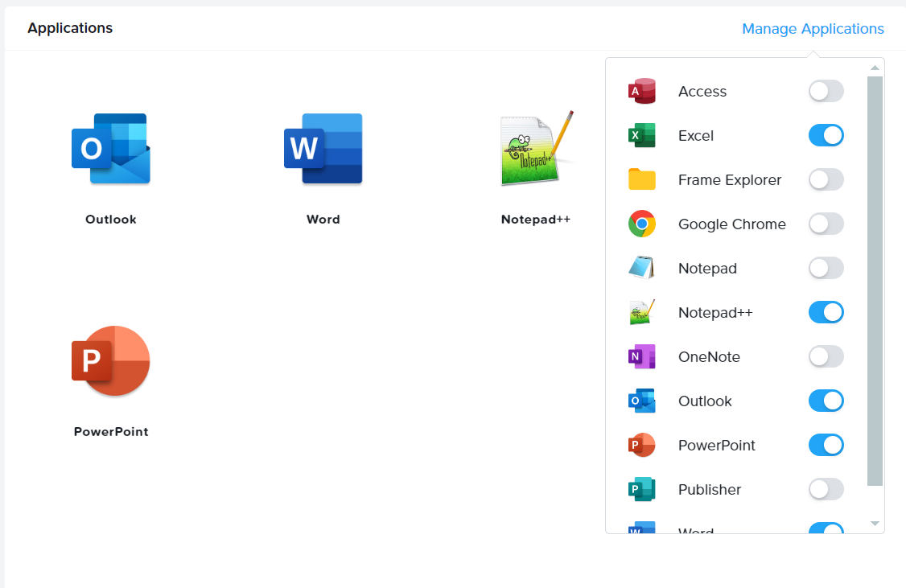Select the Notepad entry in the list

click(x=706, y=268)
